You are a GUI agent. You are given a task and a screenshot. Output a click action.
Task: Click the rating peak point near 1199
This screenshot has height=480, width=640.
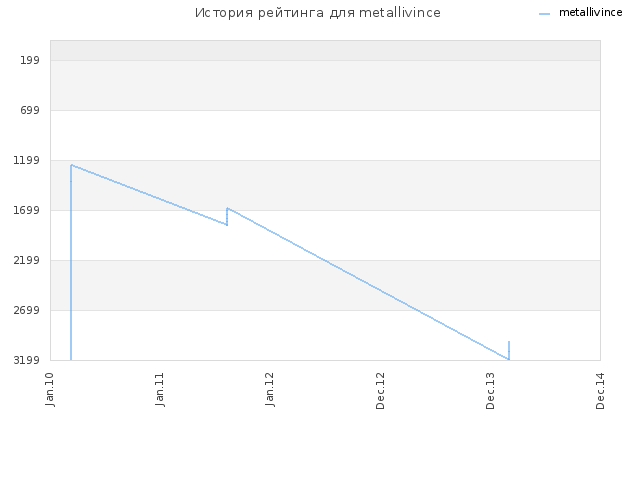[71, 165]
